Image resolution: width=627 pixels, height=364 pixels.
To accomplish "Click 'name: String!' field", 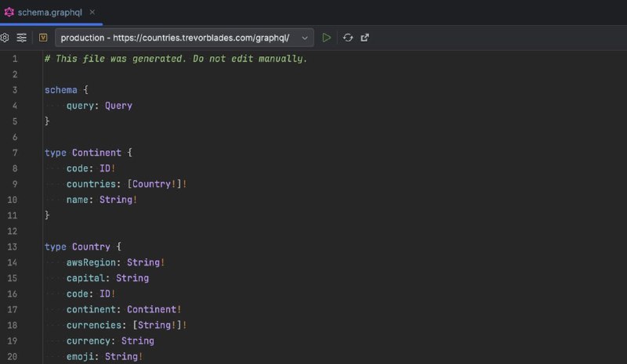I will tap(102, 200).
